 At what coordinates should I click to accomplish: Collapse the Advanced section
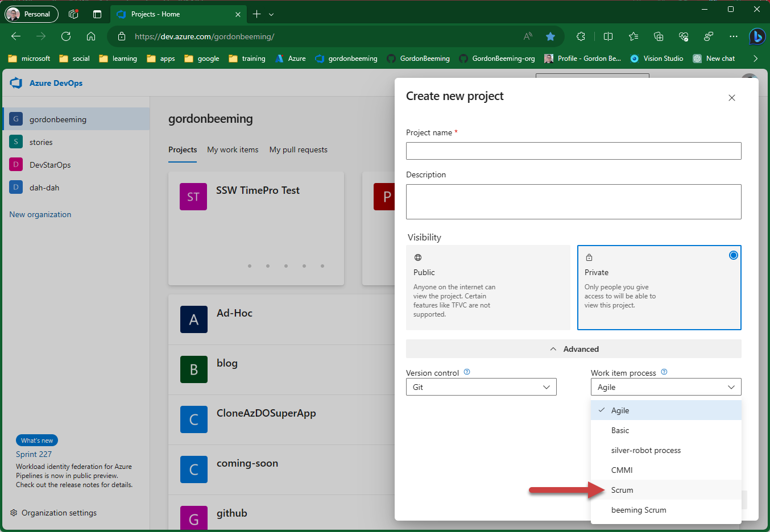[573, 349]
